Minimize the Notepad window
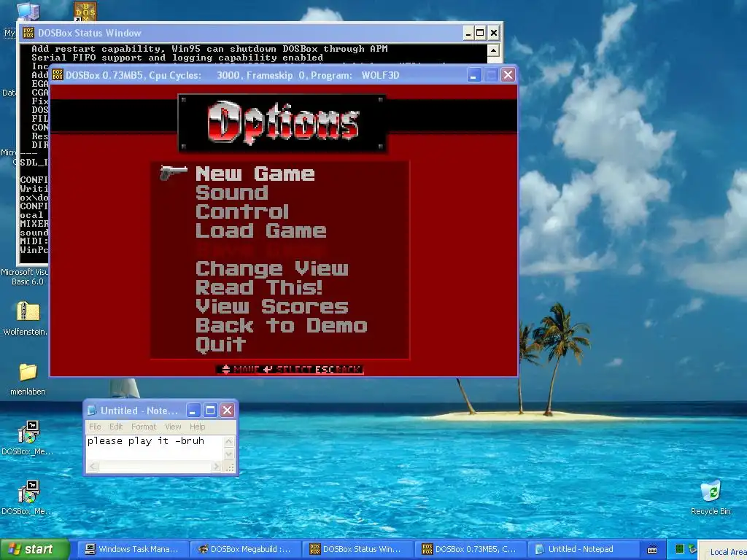Viewport: 747px width, 560px height. (193, 411)
